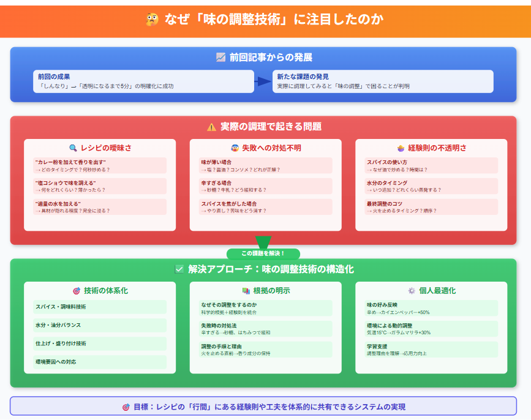
Task: Click the chart icon beside 前回記事からの発展
Action: click(x=221, y=57)
